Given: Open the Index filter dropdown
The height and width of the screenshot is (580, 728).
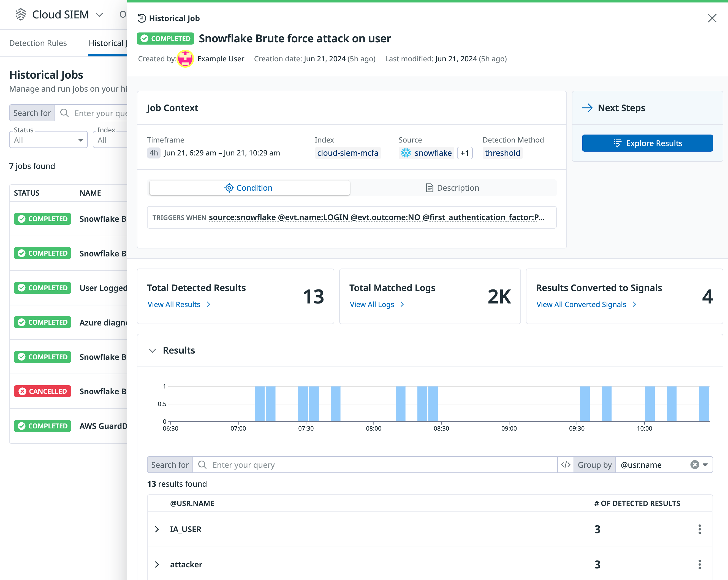Looking at the screenshot, I should pos(110,140).
